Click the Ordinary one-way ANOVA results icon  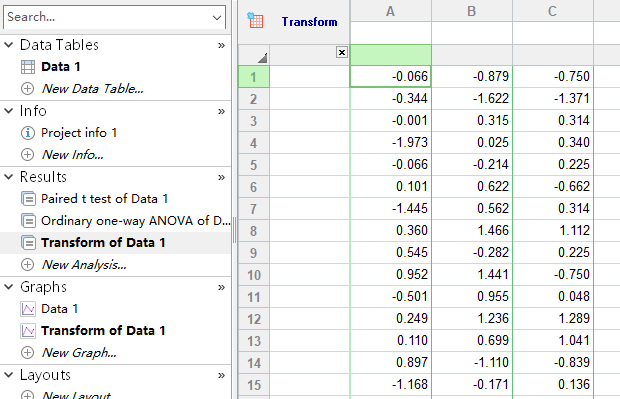click(x=28, y=221)
